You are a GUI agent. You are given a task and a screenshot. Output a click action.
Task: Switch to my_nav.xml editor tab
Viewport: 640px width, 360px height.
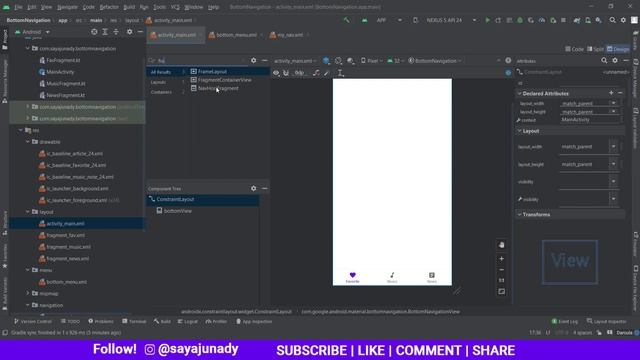tap(289, 35)
